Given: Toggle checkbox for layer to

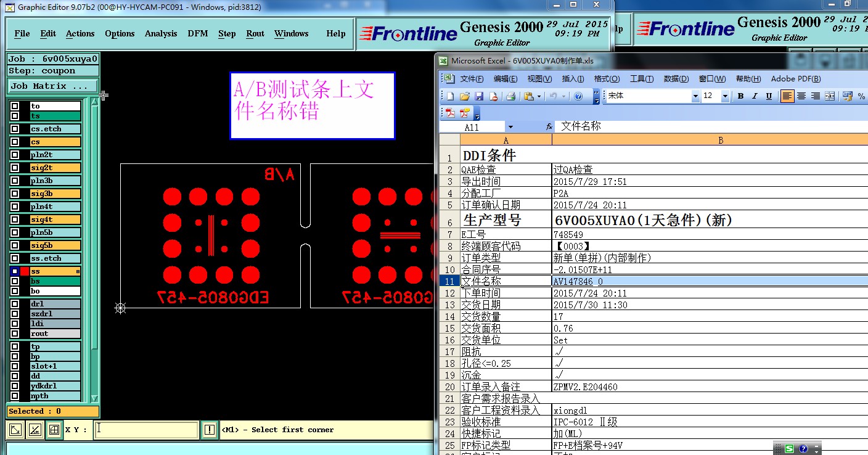Looking at the screenshot, I should pyautogui.click(x=15, y=106).
